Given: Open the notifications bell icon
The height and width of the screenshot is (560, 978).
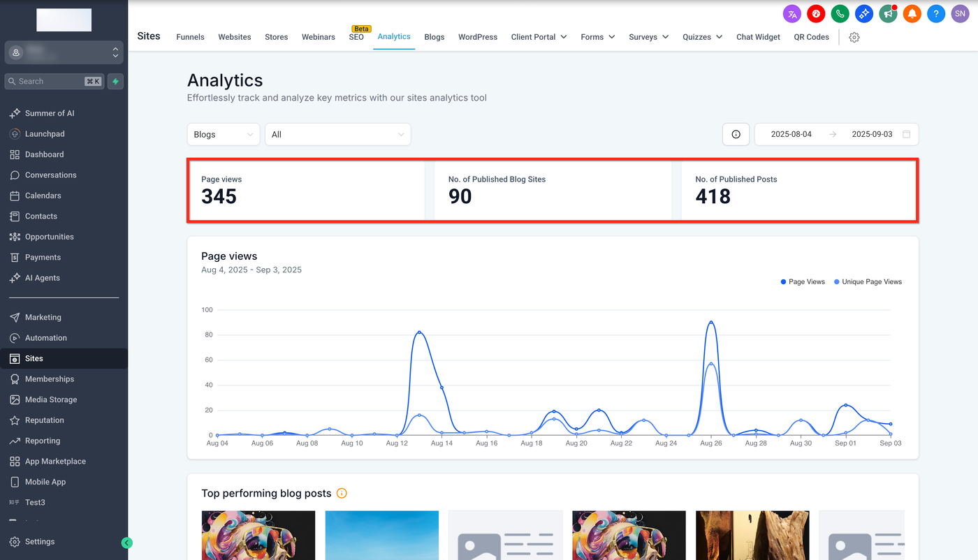Looking at the screenshot, I should [x=912, y=13].
